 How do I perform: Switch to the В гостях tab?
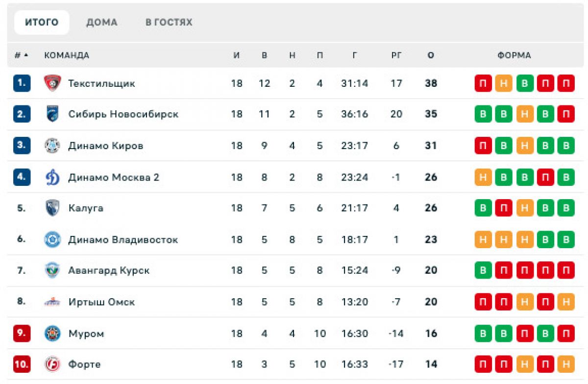coord(169,23)
